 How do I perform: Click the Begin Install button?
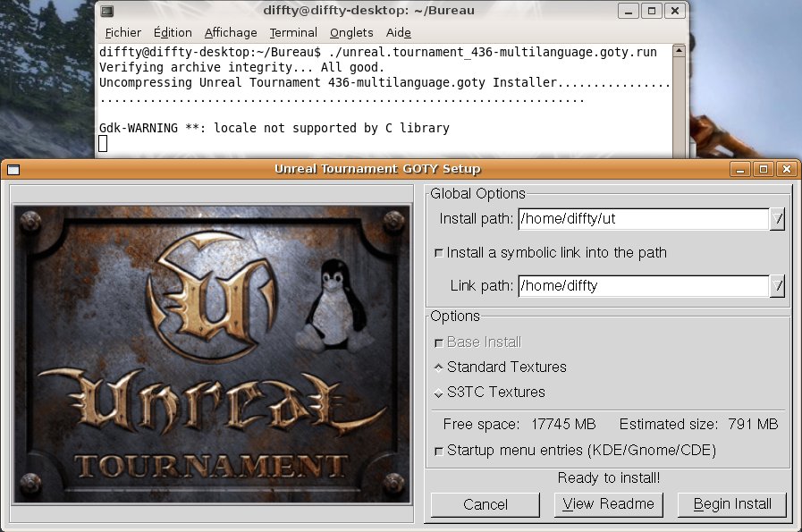[x=732, y=504]
